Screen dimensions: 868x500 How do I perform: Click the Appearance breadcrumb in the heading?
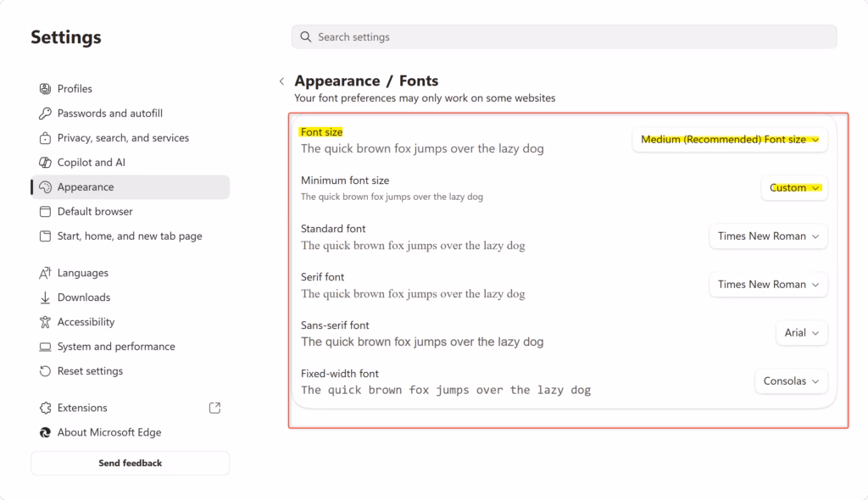(x=337, y=81)
